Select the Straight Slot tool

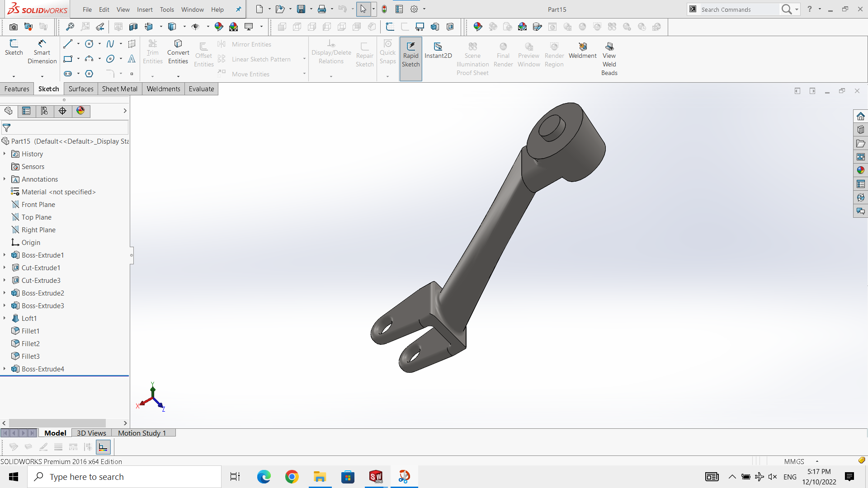(x=68, y=74)
